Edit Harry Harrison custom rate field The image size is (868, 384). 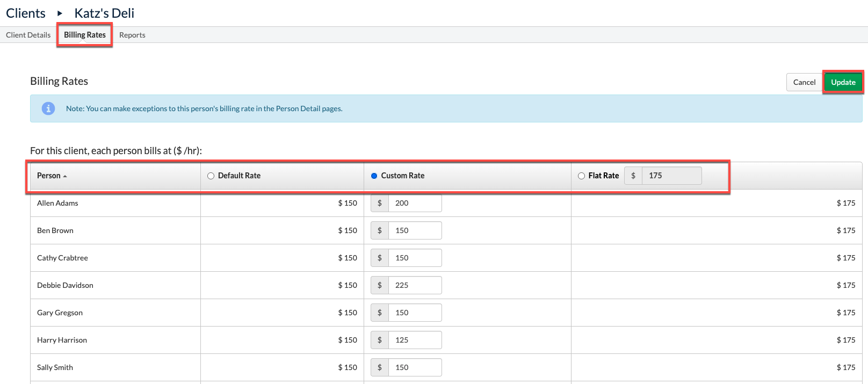click(x=415, y=340)
